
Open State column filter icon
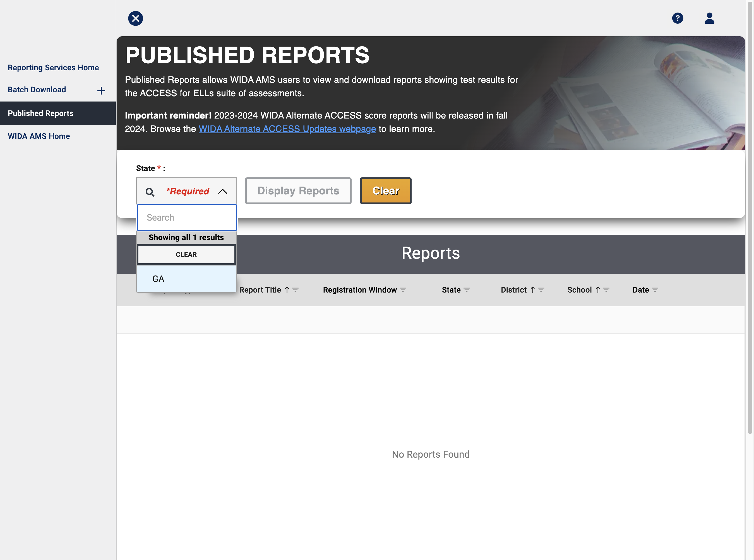click(x=467, y=290)
